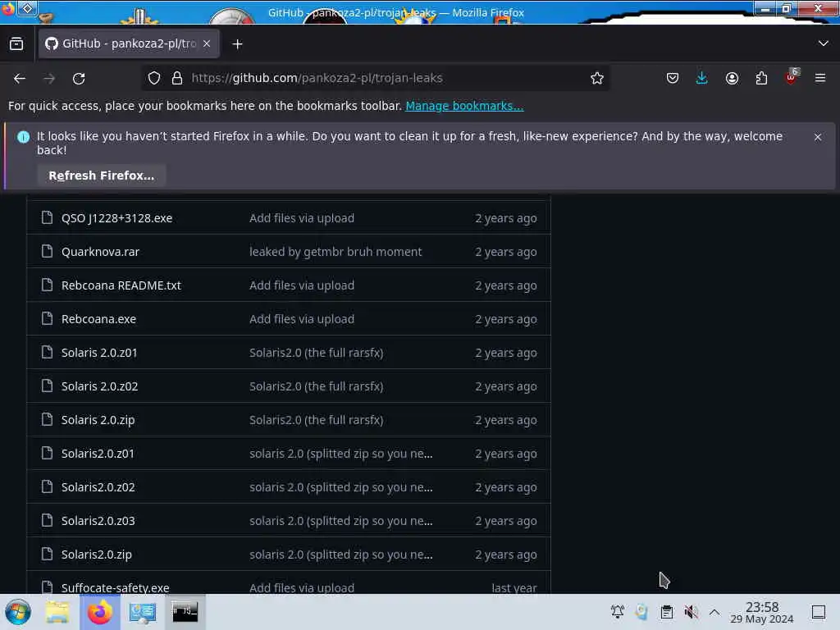The height and width of the screenshot is (630, 840).
Task: Open a new tab with the plus icon
Action: (x=237, y=44)
